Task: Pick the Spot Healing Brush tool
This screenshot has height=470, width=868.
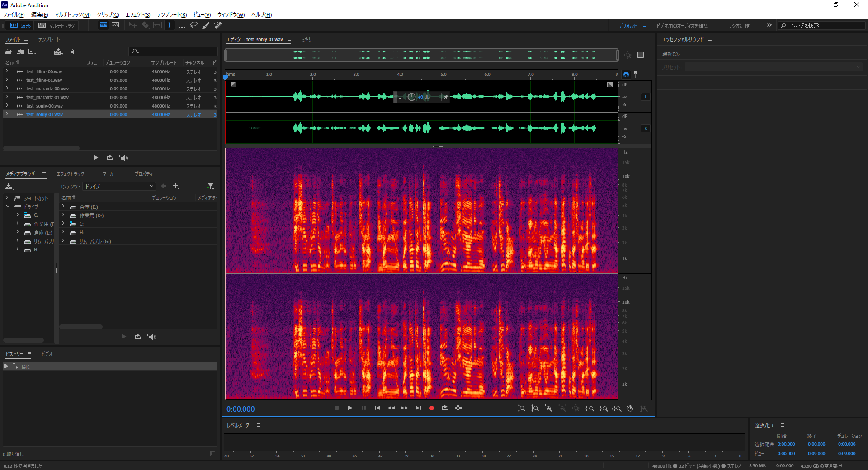Action: 218,25
